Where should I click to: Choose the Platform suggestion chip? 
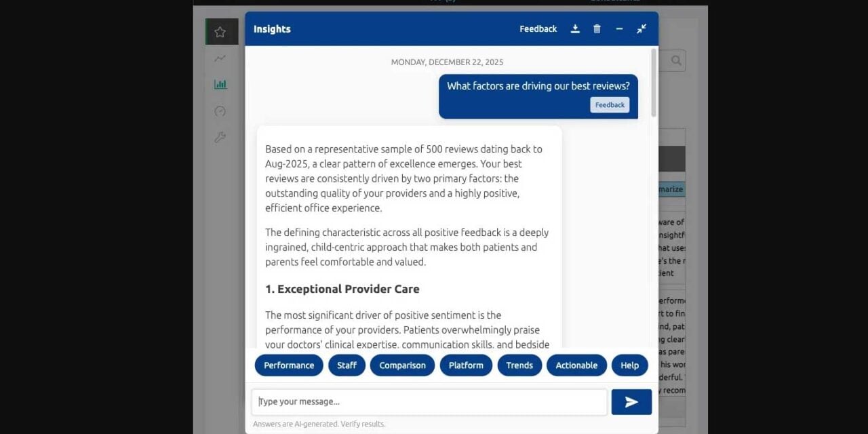pos(466,366)
